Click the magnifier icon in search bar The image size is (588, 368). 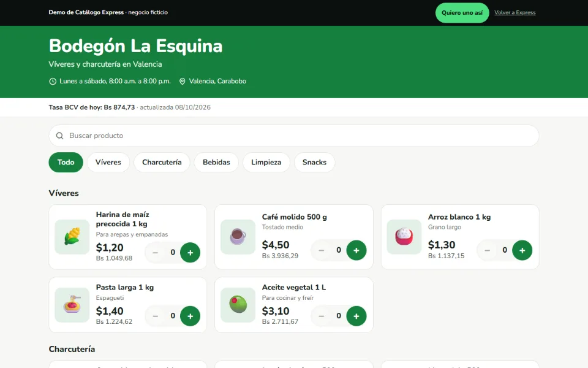[59, 136]
